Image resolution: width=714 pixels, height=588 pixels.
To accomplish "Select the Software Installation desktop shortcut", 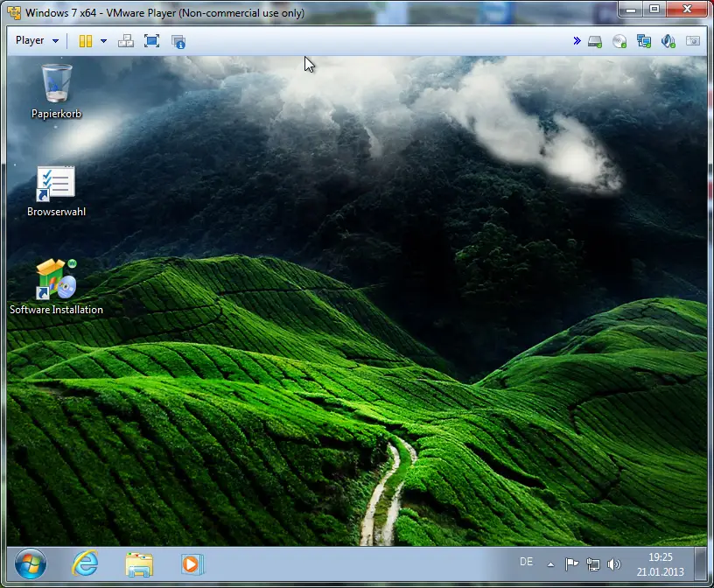I will click(56, 287).
